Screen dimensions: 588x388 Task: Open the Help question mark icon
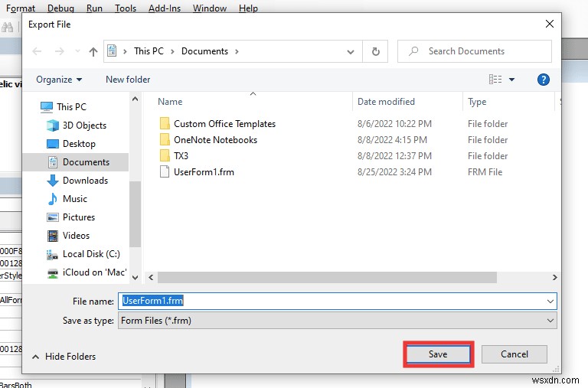point(544,80)
